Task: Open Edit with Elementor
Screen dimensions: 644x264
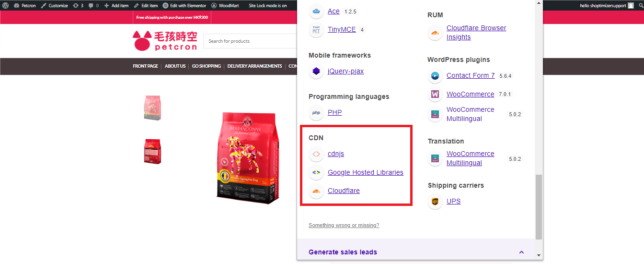Action: click(184, 5)
